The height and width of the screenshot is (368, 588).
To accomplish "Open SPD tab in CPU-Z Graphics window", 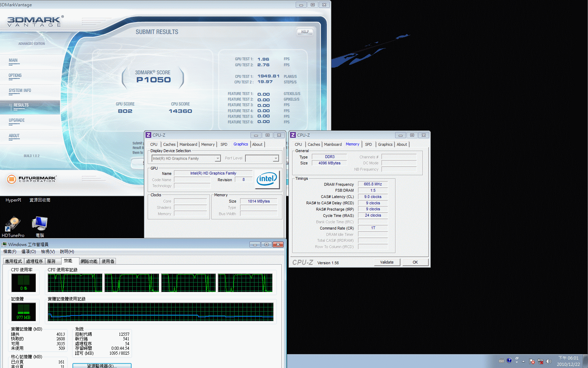I will [224, 144].
